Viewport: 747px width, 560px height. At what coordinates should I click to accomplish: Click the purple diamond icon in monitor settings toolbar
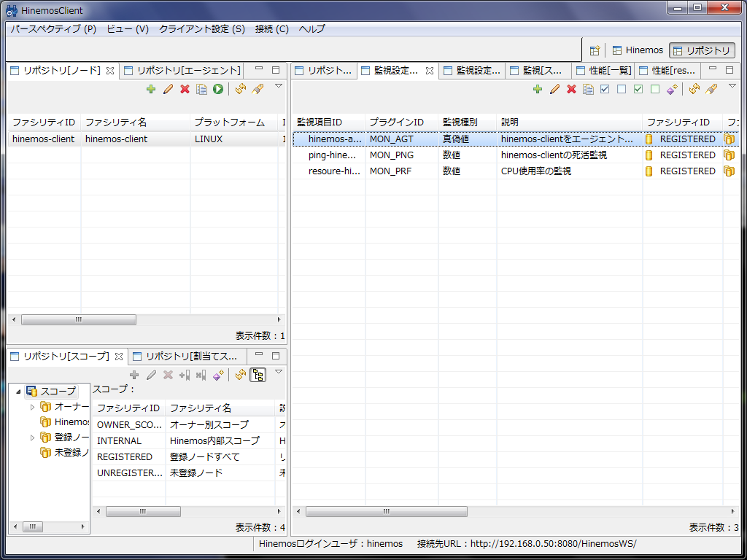click(x=672, y=89)
